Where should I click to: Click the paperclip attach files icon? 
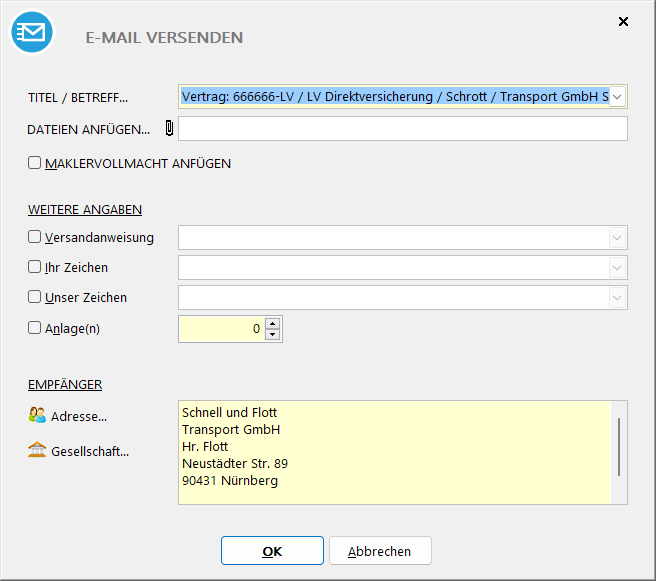[x=168, y=128]
